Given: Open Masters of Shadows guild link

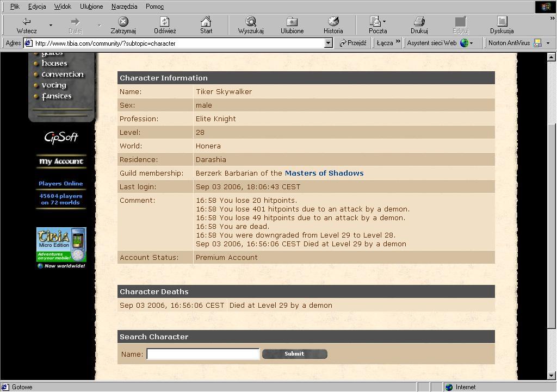Looking at the screenshot, I should (324, 173).
